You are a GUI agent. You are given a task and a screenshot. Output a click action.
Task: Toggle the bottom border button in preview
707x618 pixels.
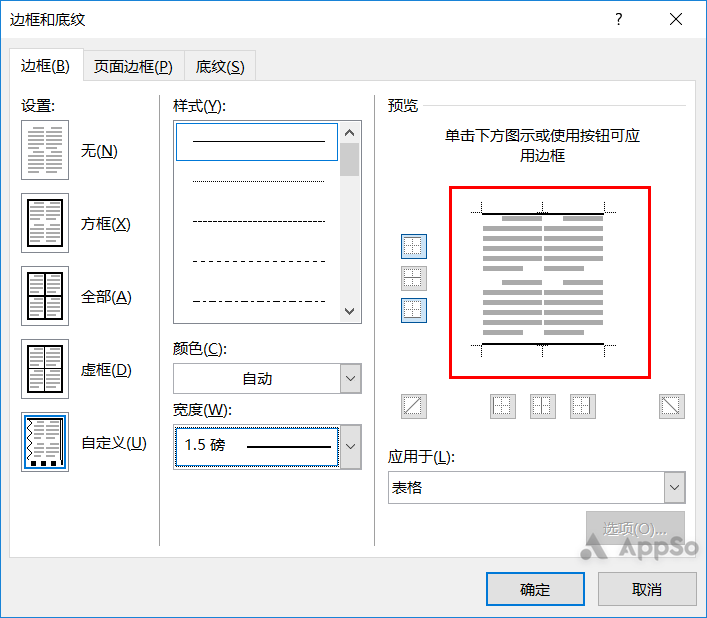(x=413, y=310)
